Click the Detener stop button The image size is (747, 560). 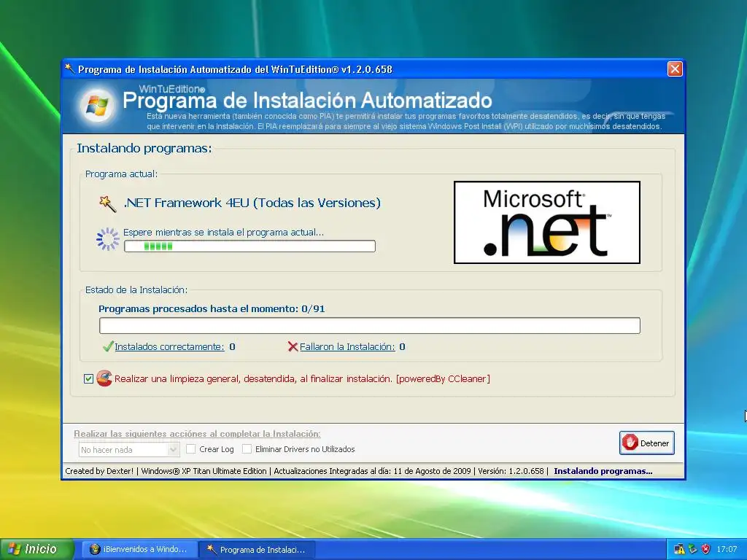pyautogui.click(x=646, y=443)
